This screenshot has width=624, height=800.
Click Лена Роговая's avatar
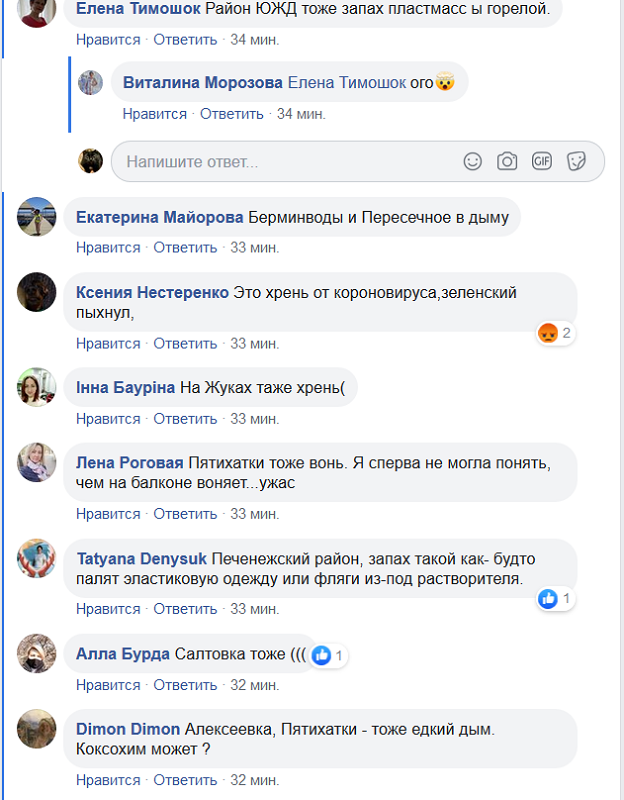coord(37,462)
